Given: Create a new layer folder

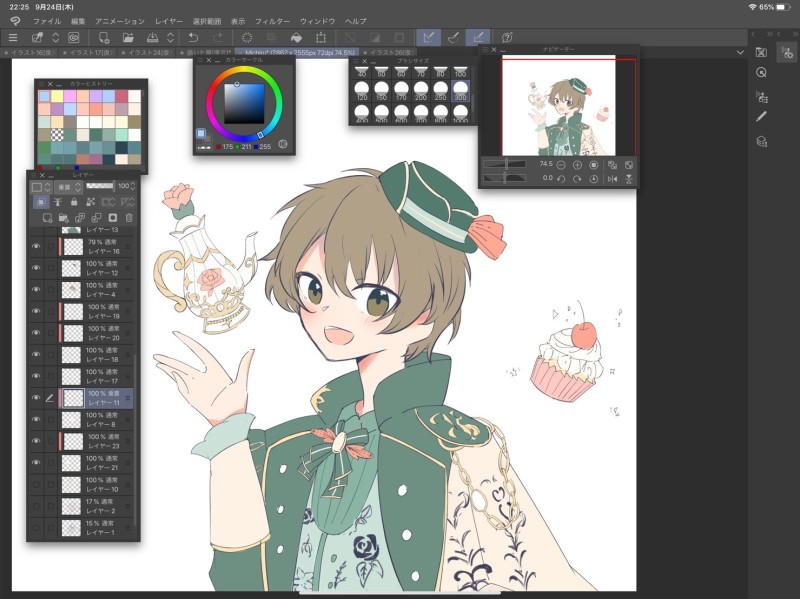Looking at the screenshot, I should pyautogui.click(x=64, y=218).
